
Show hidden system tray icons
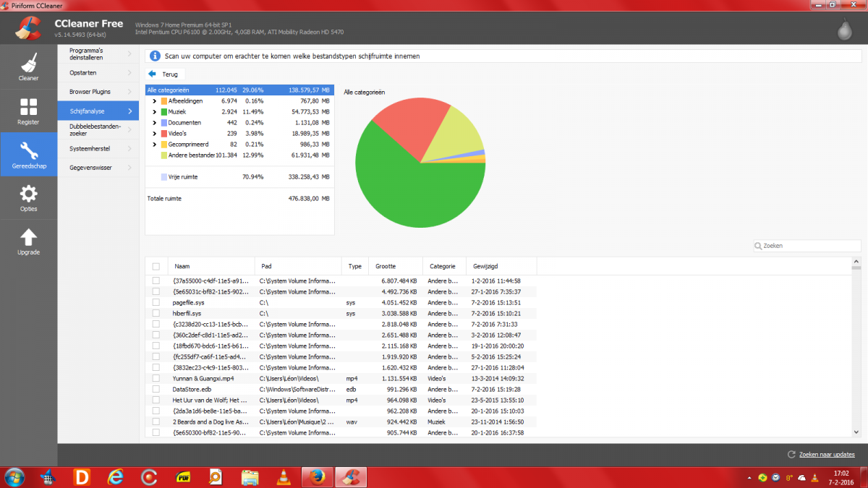point(749,478)
